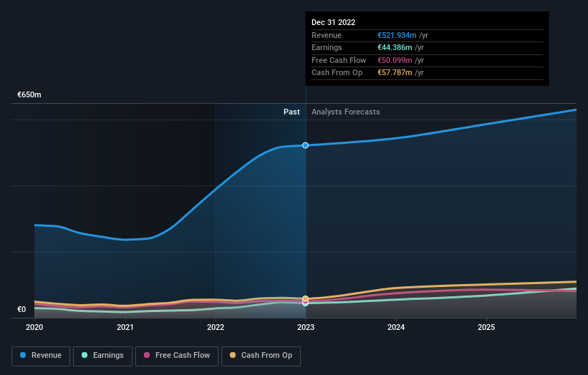Select the 2021 x-axis label

pos(125,328)
